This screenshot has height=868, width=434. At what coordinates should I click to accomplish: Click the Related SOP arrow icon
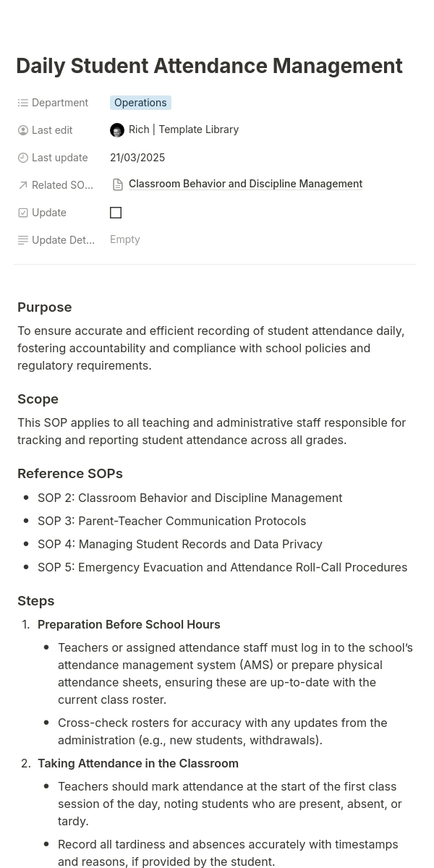[x=23, y=185]
